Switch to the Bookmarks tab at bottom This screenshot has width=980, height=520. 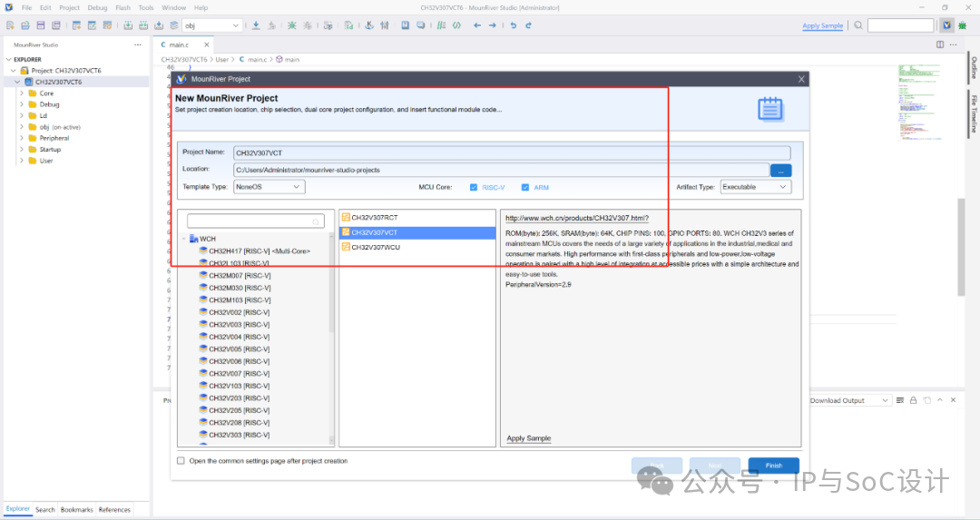pos(77,509)
